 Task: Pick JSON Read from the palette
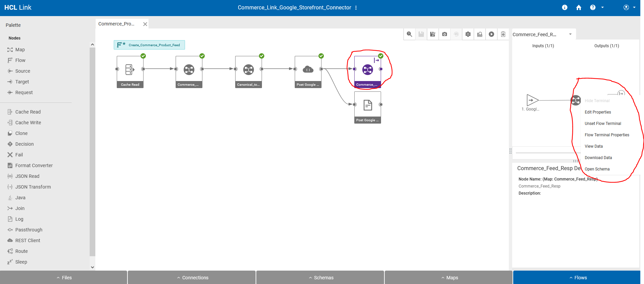pyautogui.click(x=23, y=176)
